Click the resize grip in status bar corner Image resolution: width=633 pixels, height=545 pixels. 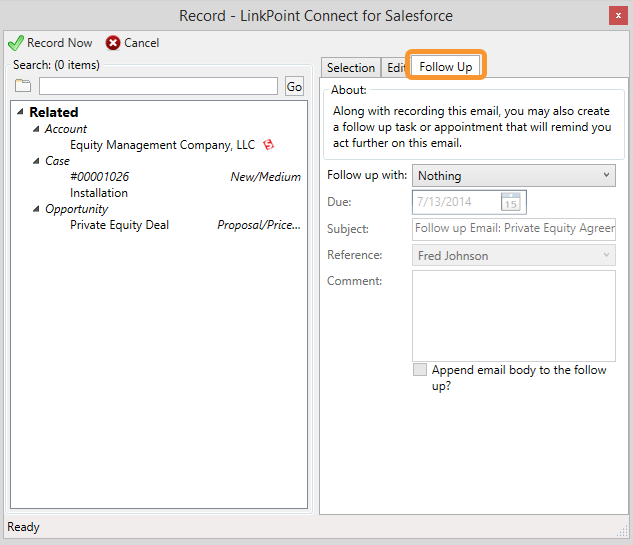pyautogui.click(x=622, y=531)
